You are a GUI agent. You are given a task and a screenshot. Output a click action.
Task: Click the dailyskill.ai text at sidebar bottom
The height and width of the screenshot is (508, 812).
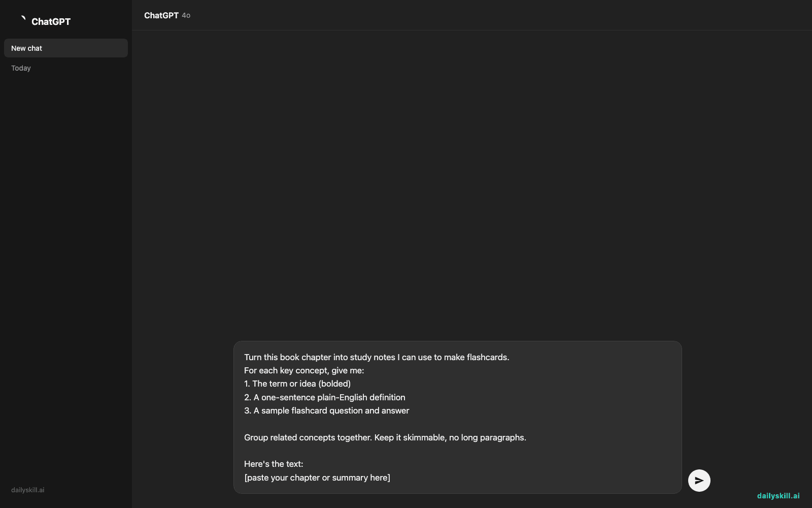tap(28, 490)
